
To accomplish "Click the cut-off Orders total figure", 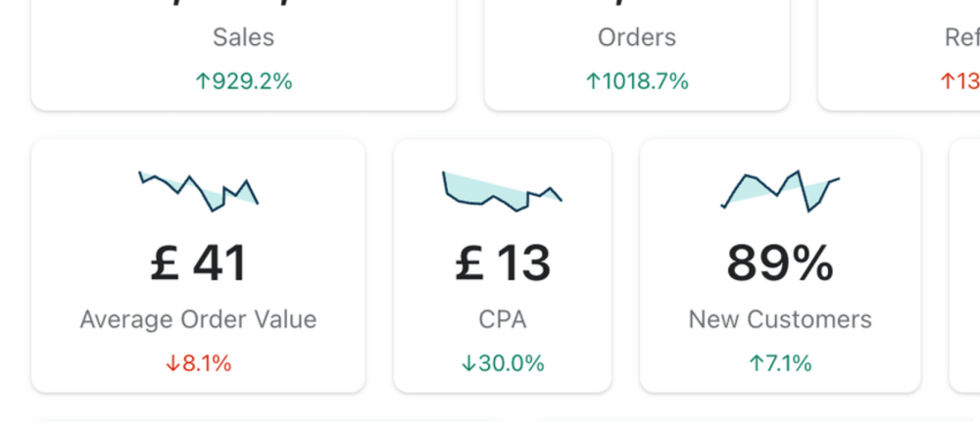I will click(x=637, y=4).
